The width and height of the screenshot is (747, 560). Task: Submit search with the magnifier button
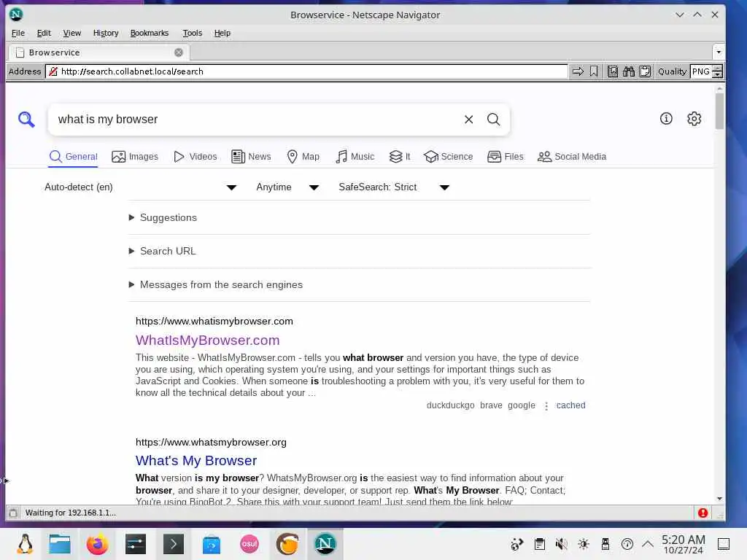pyautogui.click(x=494, y=120)
